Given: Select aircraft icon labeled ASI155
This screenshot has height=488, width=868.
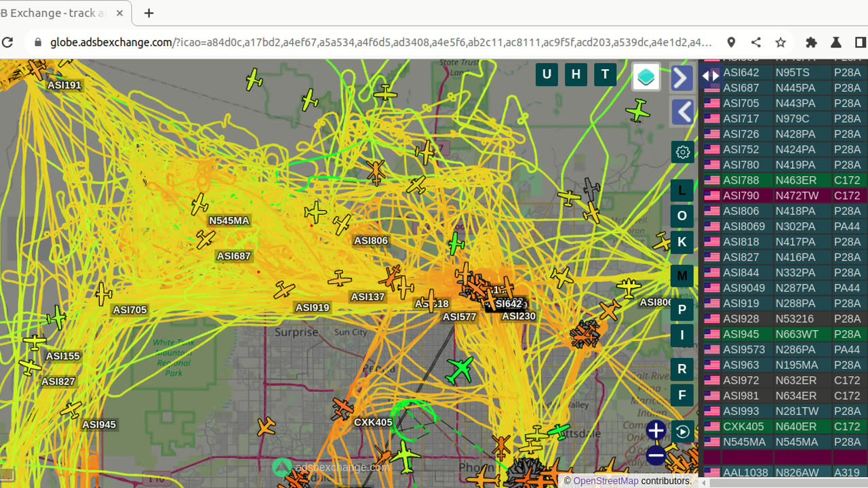Looking at the screenshot, I should [34, 342].
